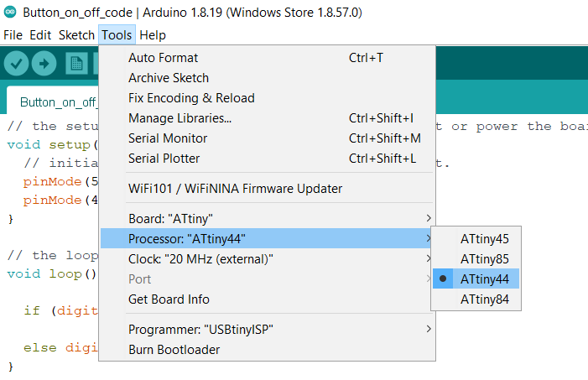This screenshot has width=588, height=380.
Task: Select Fix Encoding & Reload
Action: tap(268, 98)
